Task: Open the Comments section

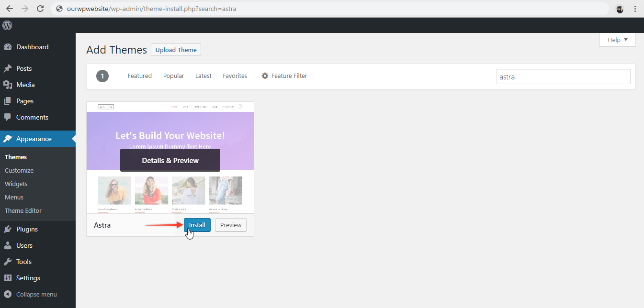Action: tap(38, 117)
